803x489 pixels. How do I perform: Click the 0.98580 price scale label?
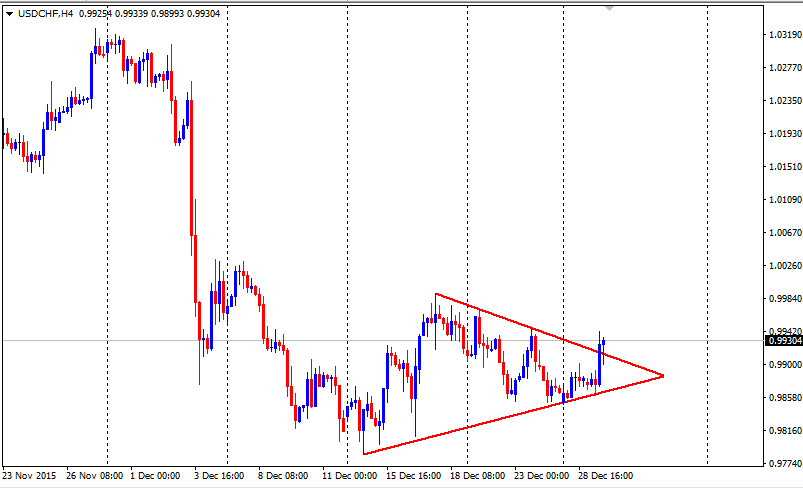point(785,397)
